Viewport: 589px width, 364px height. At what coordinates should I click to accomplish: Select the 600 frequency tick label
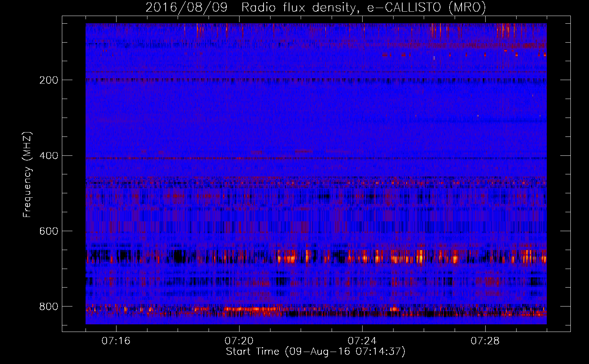coord(49,232)
